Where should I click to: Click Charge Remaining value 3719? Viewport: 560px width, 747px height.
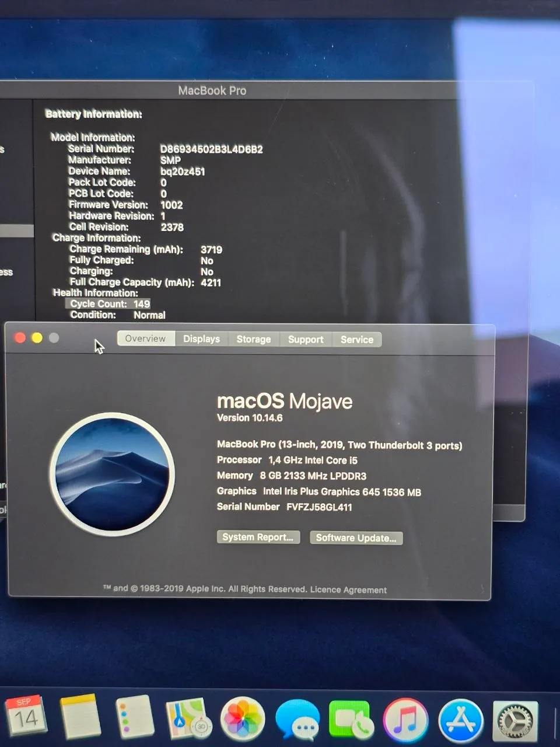(x=211, y=250)
